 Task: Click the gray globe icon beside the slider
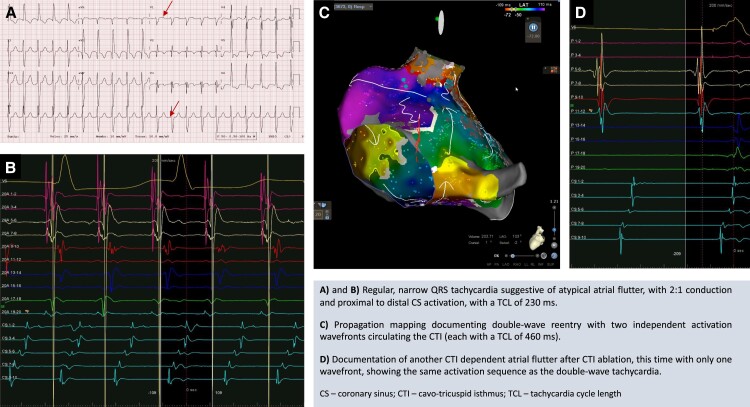tap(543, 256)
